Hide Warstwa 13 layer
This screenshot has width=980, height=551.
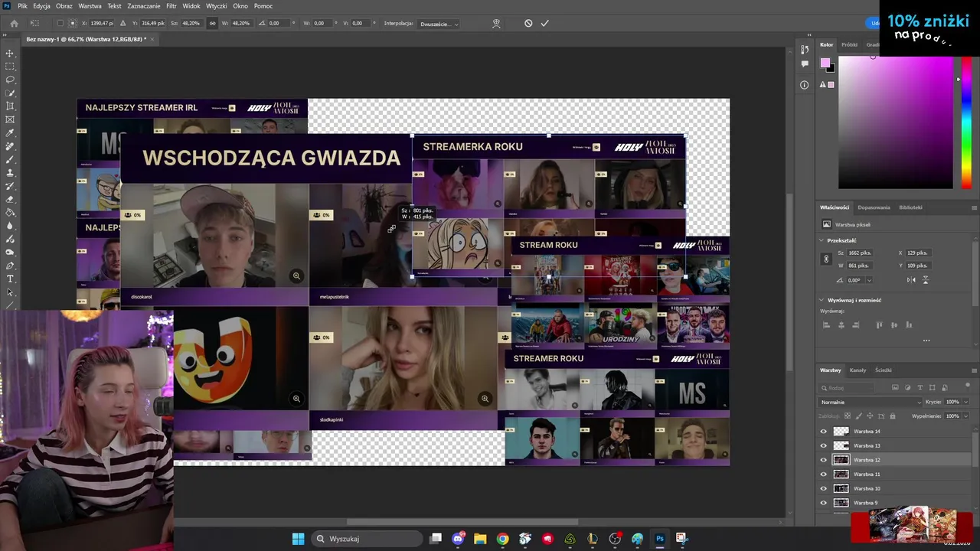pyautogui.click(x=824, y=445)
